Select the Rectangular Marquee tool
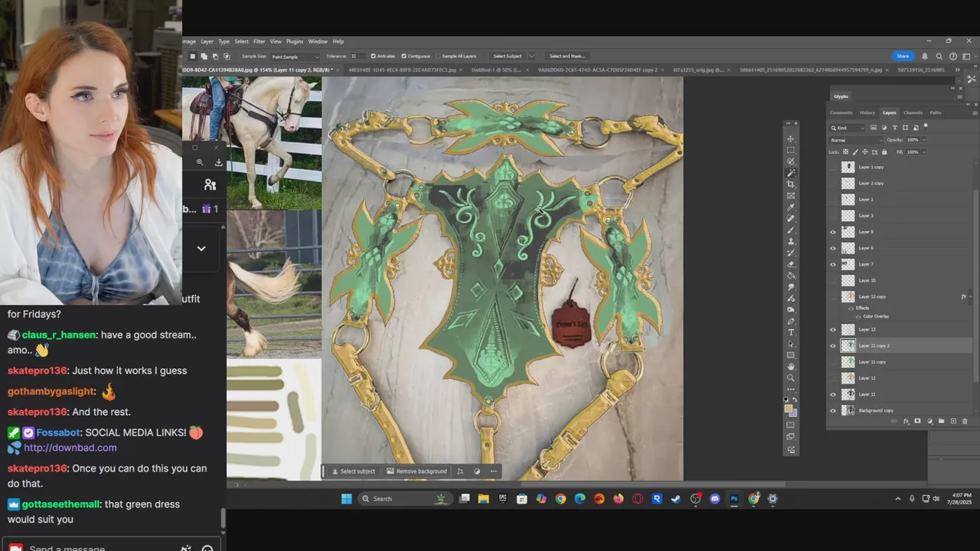Image resolution: width=980 pixels, height=551 pixels. pyautogui.click(x=791, y=150)
